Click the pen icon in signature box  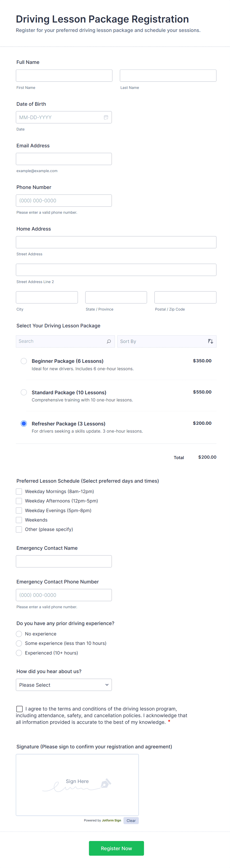106,783
